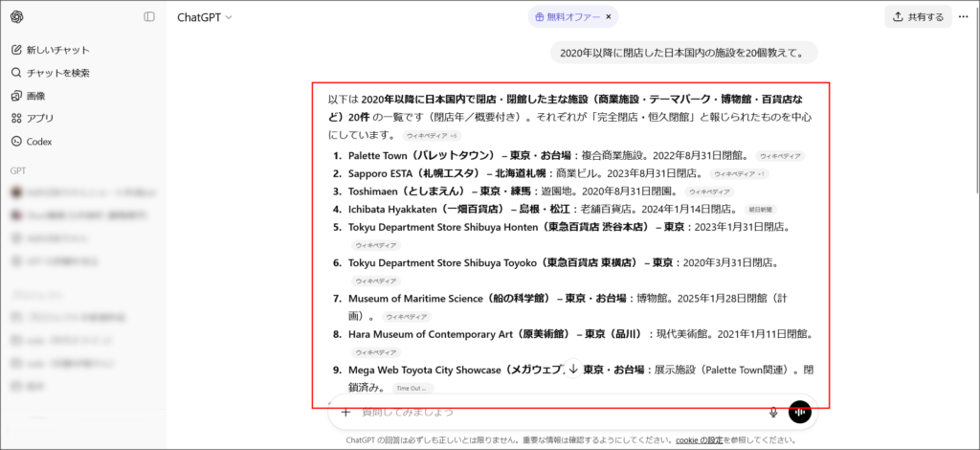The image size is (980, 450).
Task: Open the ウィキペディア citation under Shibuya Honten
Action: click(x=376, y=246)
